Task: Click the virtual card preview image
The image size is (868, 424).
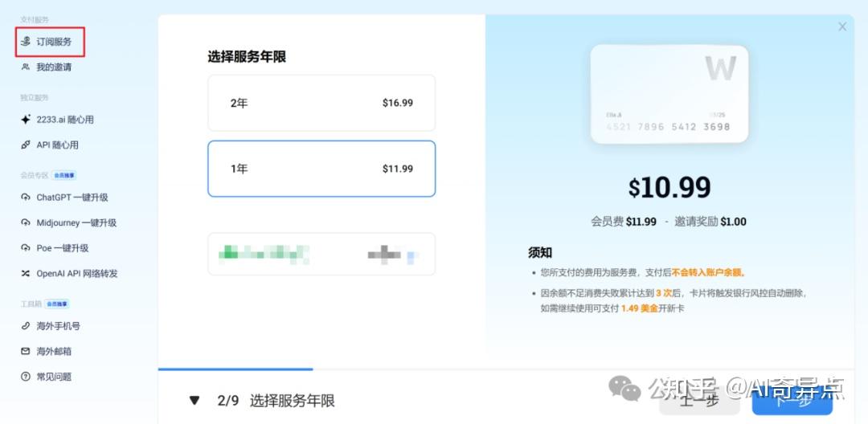Action: [x=669, y=94]
